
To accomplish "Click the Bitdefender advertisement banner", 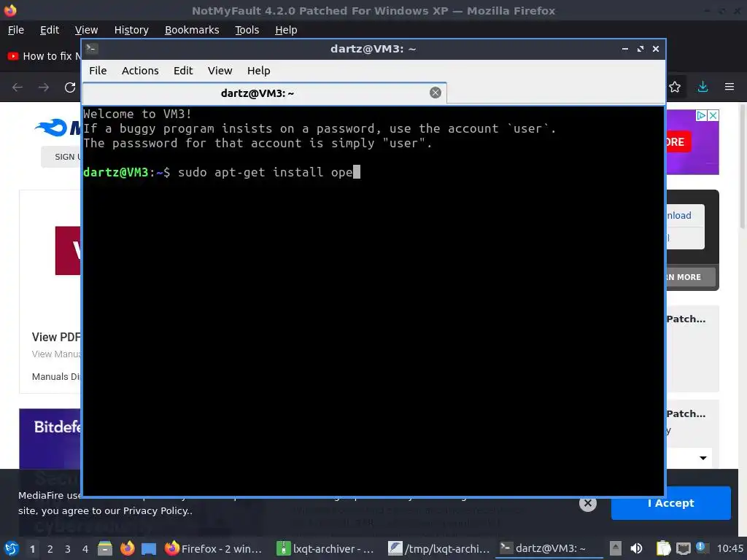I will coord(50,438).
